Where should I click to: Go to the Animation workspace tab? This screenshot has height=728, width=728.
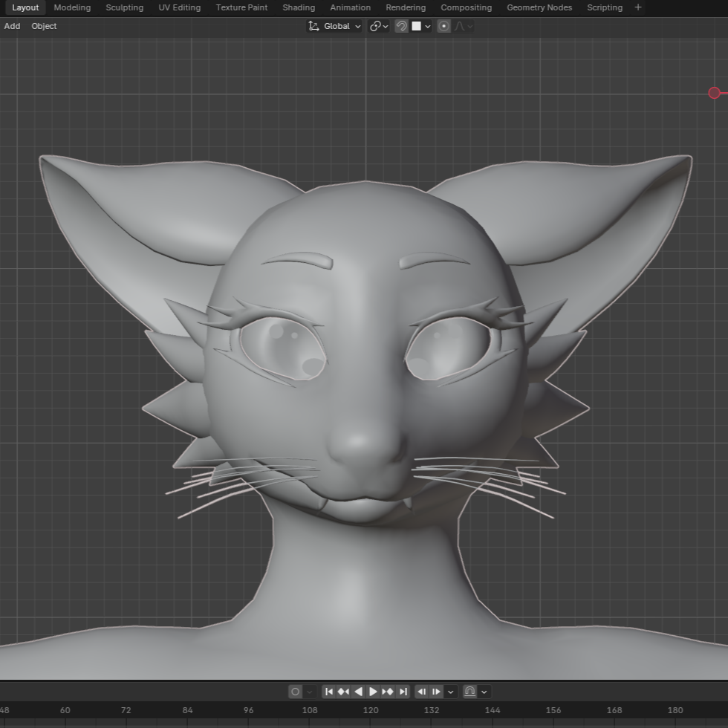351,7
